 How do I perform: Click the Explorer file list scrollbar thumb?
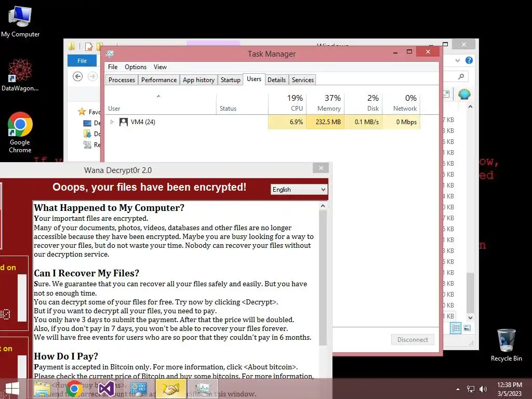(470, 292)
